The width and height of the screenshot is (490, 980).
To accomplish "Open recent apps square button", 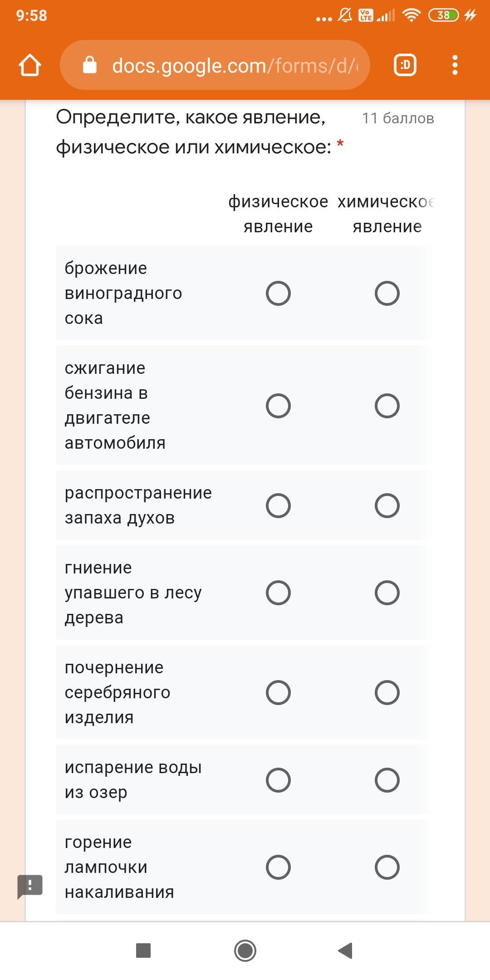I will (x=143, y=951).
